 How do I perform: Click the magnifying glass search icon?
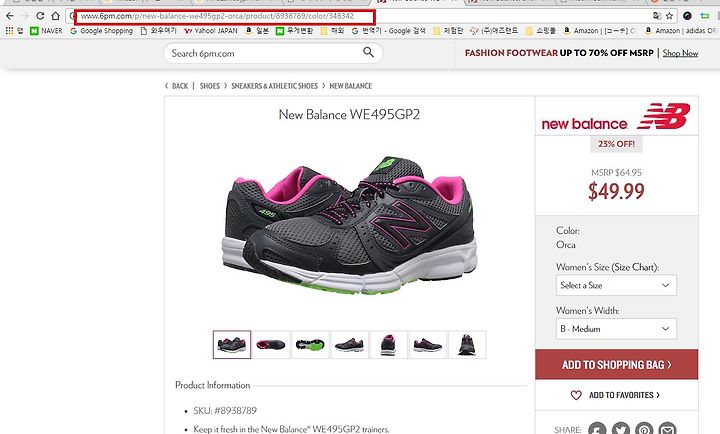368,52
